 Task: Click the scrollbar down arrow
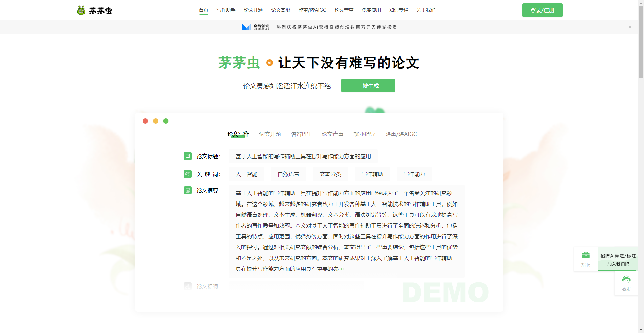click(x=641, y=330)
